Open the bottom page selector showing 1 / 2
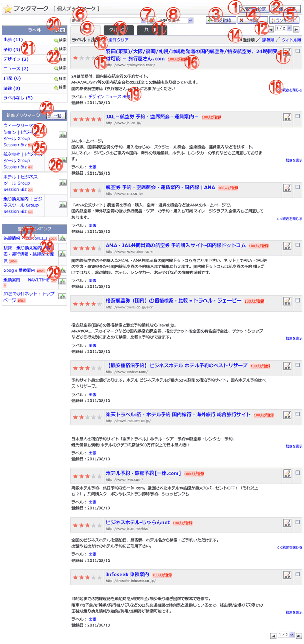 coord(286,635)
